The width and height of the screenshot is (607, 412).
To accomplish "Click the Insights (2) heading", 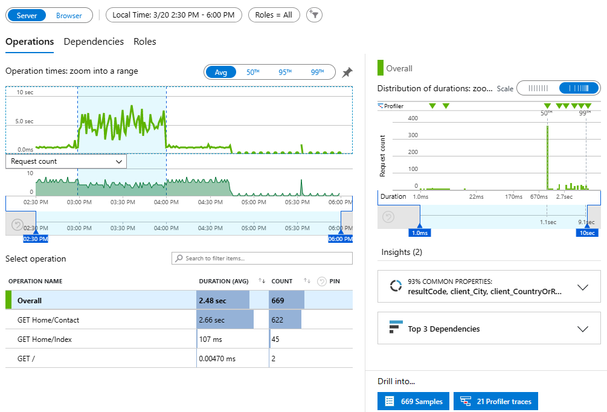I will (x=401, y=252).
